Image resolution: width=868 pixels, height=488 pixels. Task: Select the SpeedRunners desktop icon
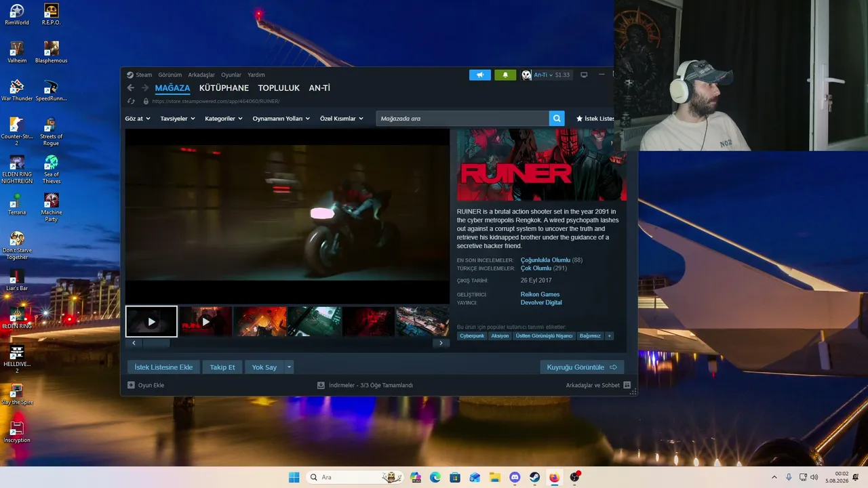[51, 90]
